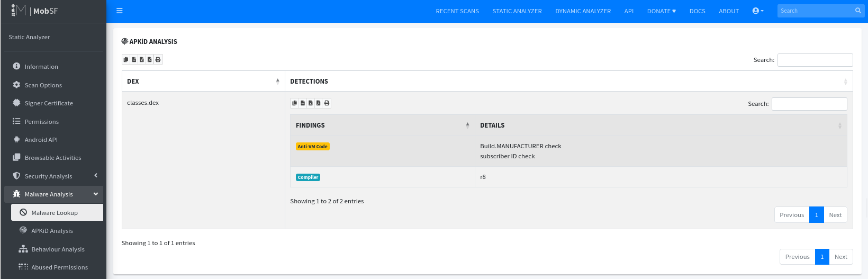868x279 pixels.
Task: Open the Malware Lookup sidebar link
Action: 57,213
